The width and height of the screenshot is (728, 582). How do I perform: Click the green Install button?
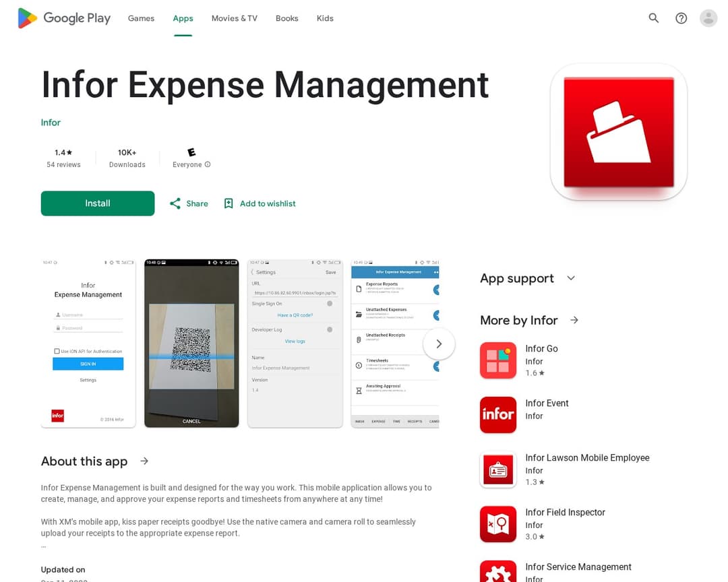point(98,203)
